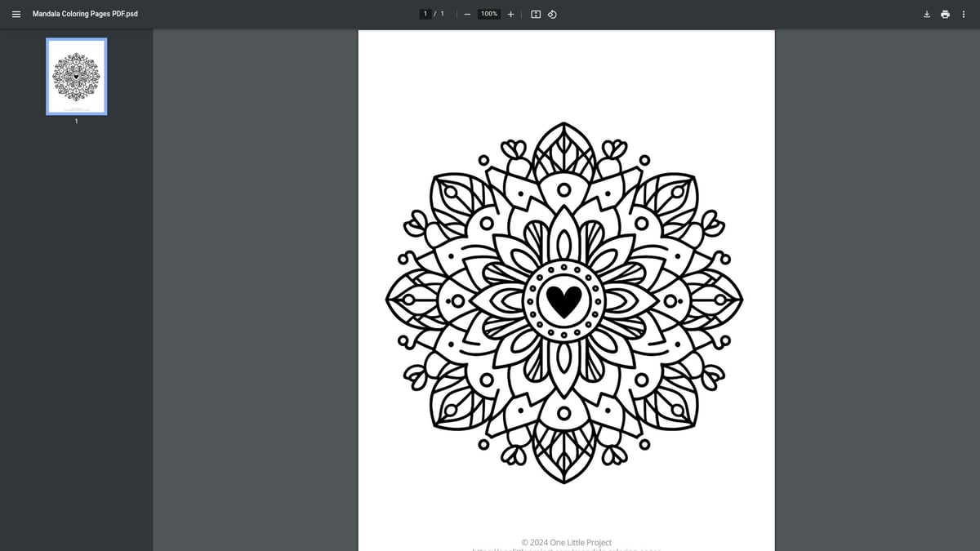980x551 pixels.
Task: Open the three-dot more options menu
Action: coord(964,14)
